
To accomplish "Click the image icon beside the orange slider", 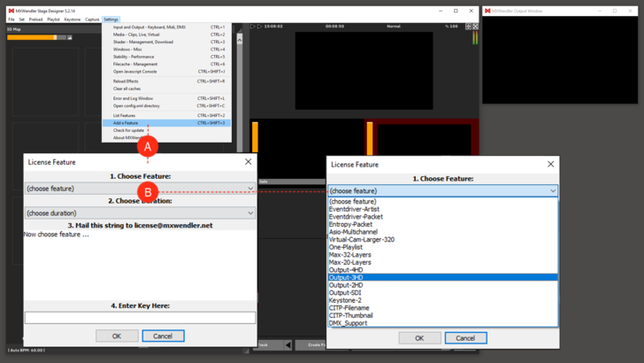I will (70, 37).
